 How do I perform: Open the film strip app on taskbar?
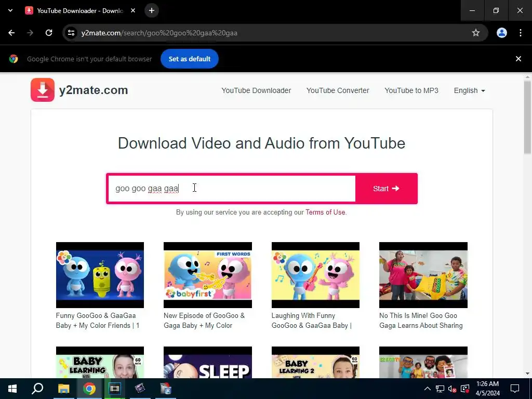114,389
